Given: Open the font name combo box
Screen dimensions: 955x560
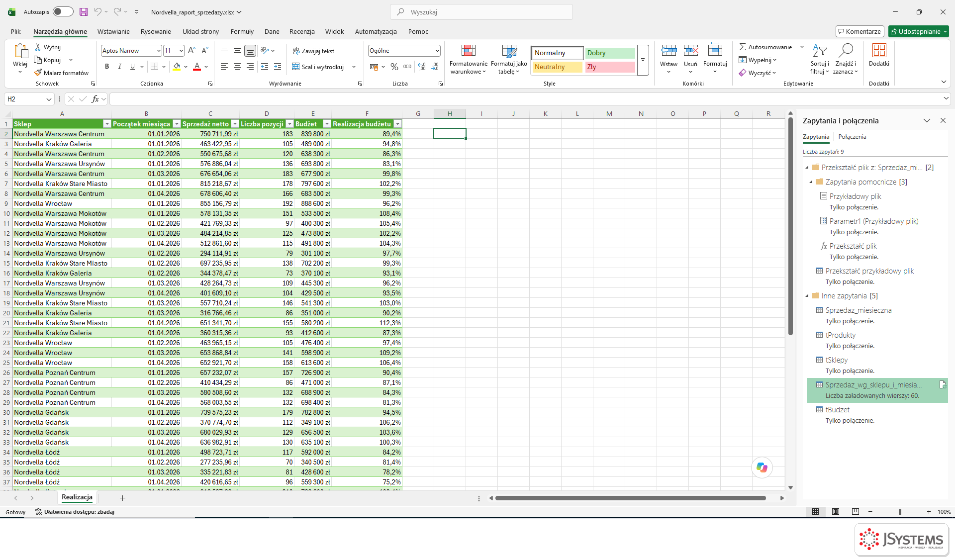Looking at the screenshot, I should point(131,51).
